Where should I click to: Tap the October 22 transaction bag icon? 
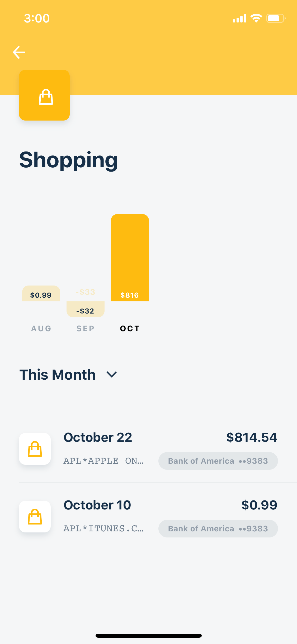(x=35, y=449)
